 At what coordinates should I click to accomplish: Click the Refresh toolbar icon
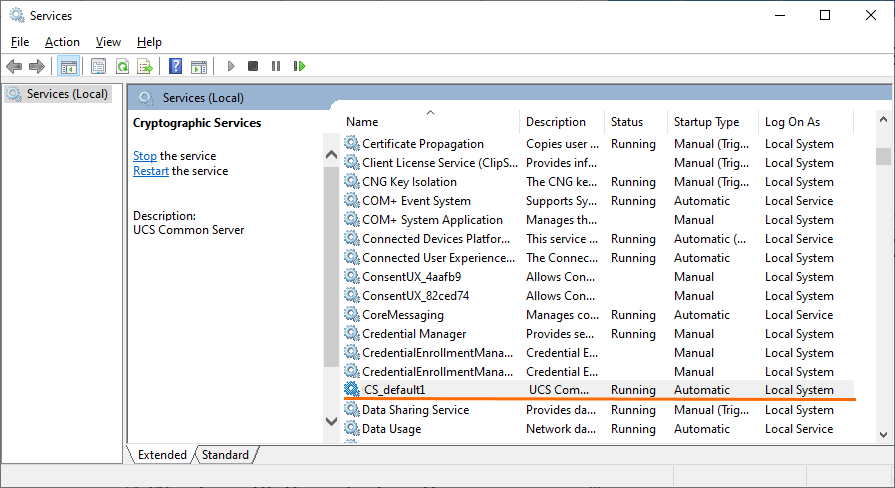click(x=122, y=66)
